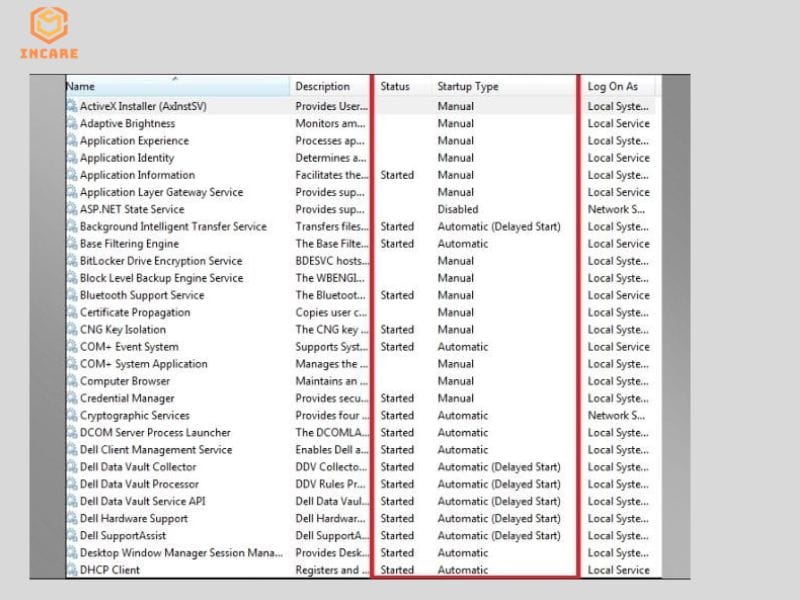
Task: Click the gear icon beside Application Experience
Action: coord(72,141)
